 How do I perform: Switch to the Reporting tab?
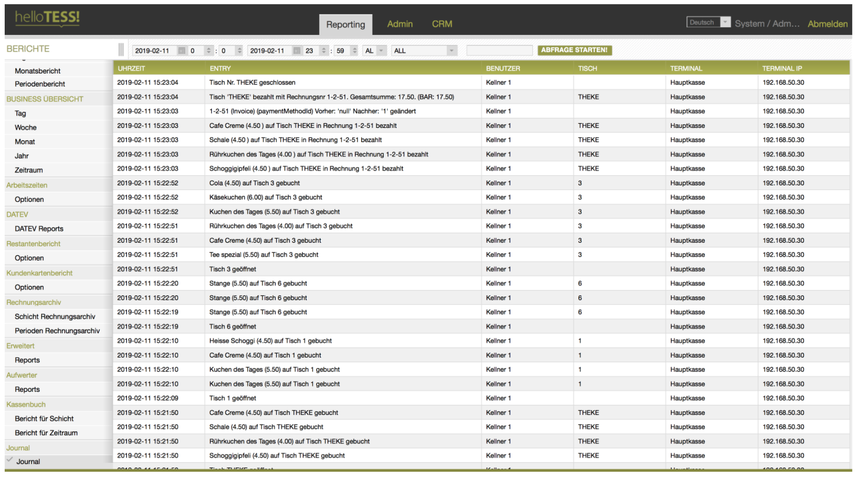point(346,25)
